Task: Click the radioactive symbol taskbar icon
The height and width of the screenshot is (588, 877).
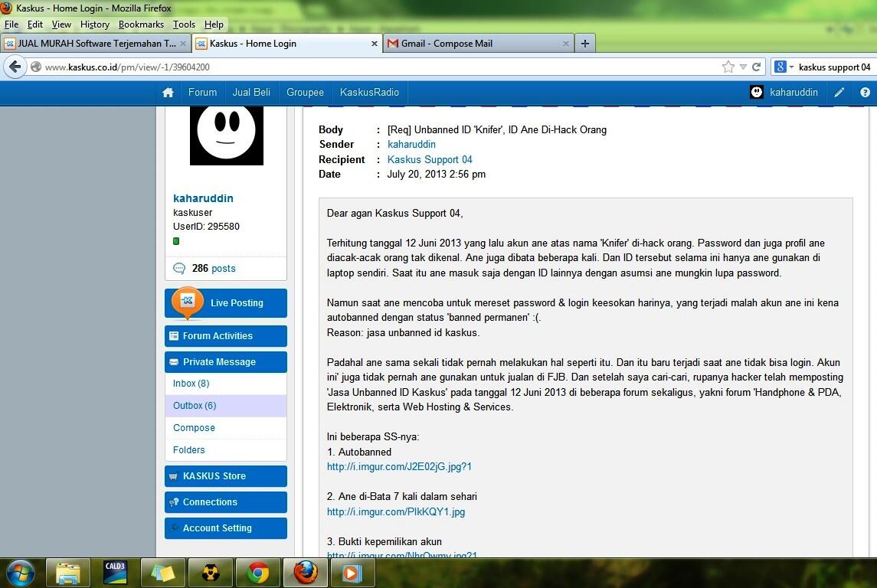Action: click(x=211, y=573)
